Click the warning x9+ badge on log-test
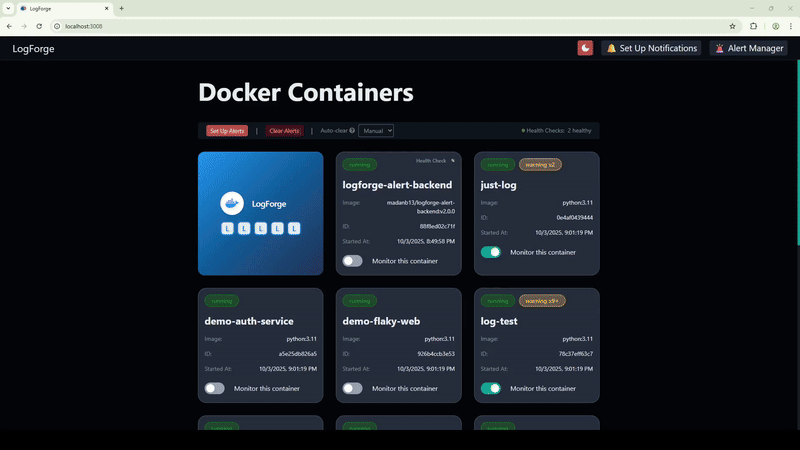This screenshot has height=450, width=800. coord(542,301)
